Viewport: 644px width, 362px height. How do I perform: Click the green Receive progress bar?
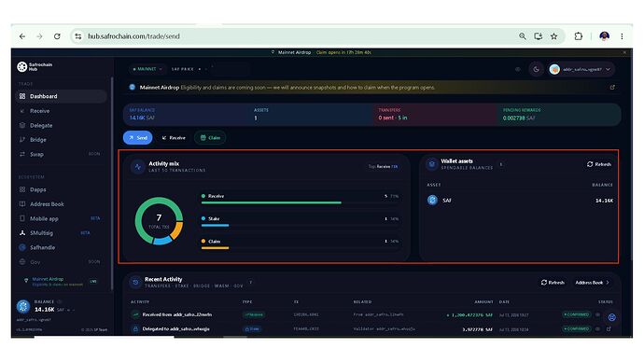pos(271,202)
